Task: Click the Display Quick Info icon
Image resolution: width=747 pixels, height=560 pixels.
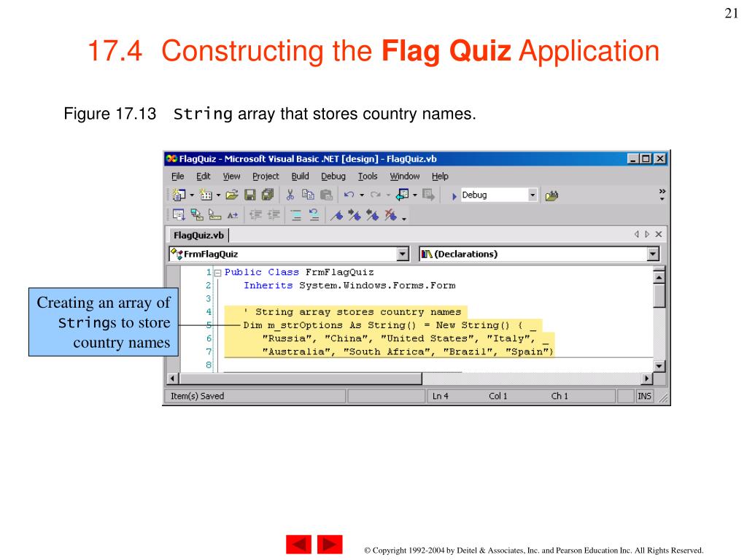Action: click(x=215, y=215)
